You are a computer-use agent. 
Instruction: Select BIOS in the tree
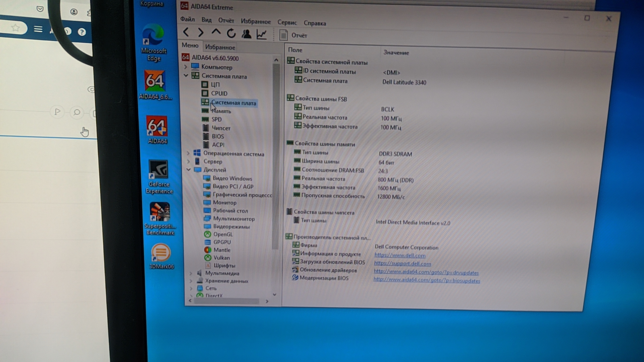click(x=213, y=136)
